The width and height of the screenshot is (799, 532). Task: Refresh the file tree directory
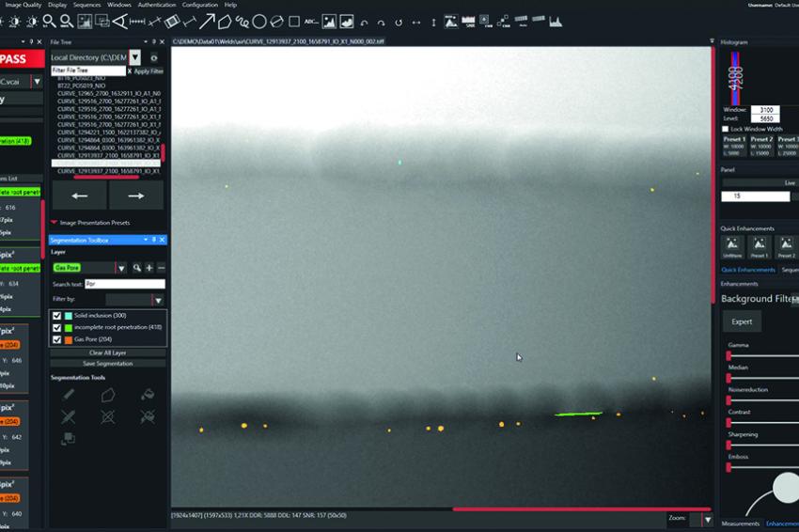(154, 57)
